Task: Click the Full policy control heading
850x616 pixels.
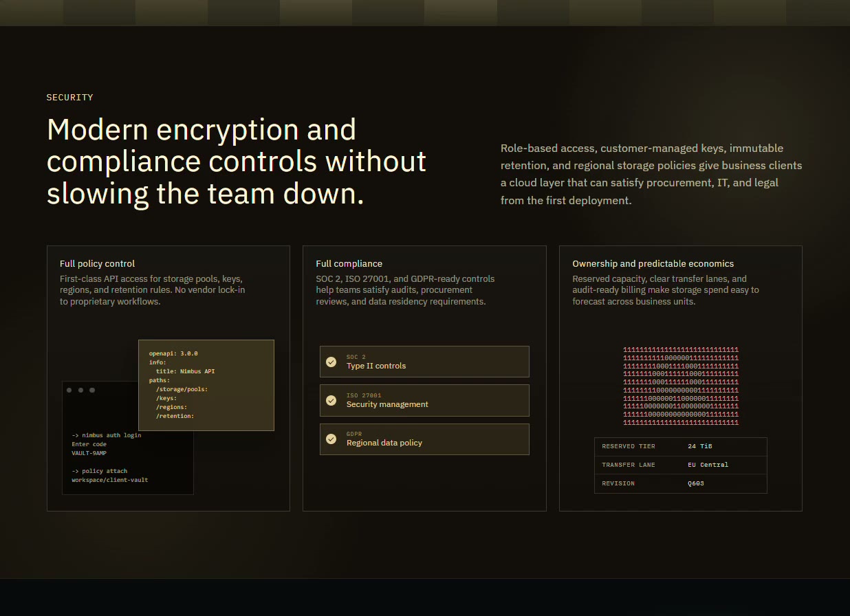Action: point(97,263)
